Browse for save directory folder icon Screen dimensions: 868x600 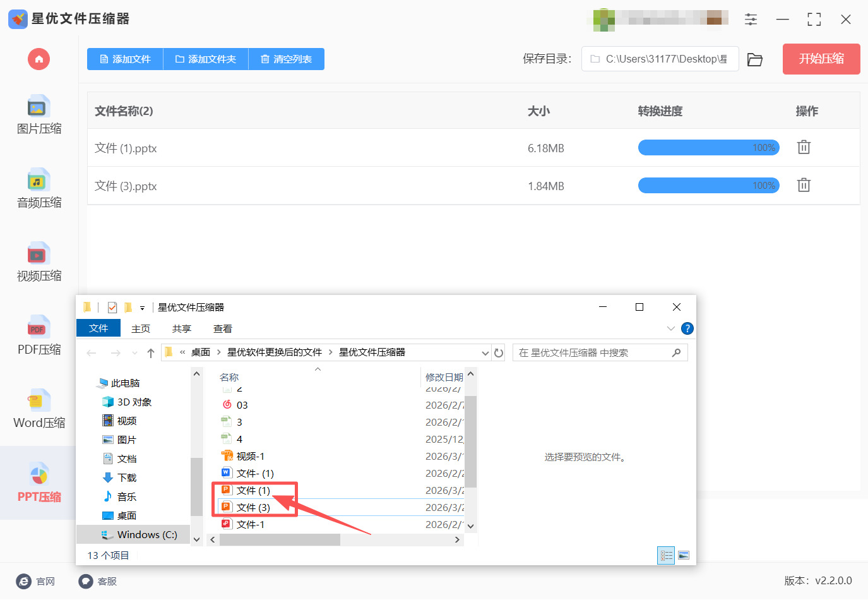pyautogui.click(x=754, y=59)
